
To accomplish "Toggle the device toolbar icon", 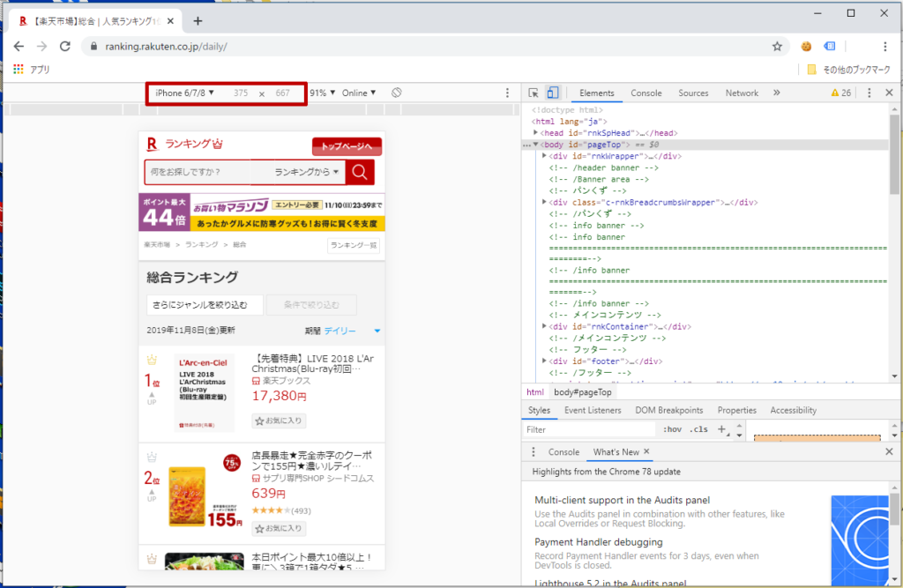I will pos(552,93).
